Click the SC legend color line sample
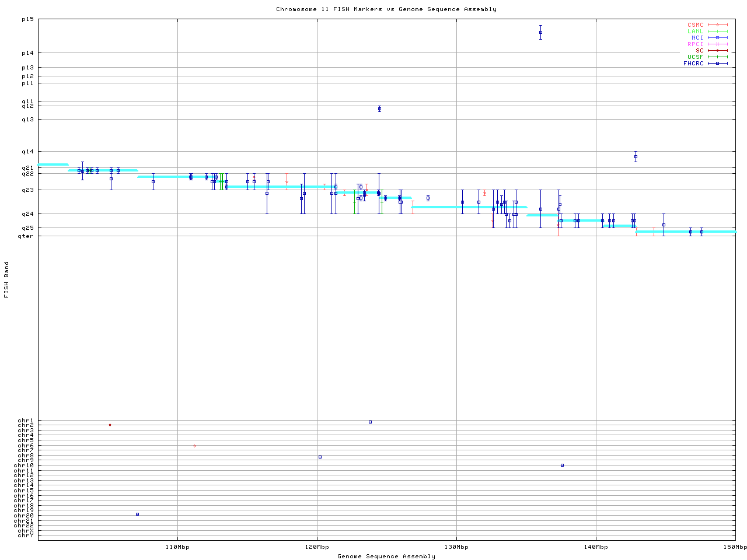This screenshot has height=560, width=747. [717, 51]
